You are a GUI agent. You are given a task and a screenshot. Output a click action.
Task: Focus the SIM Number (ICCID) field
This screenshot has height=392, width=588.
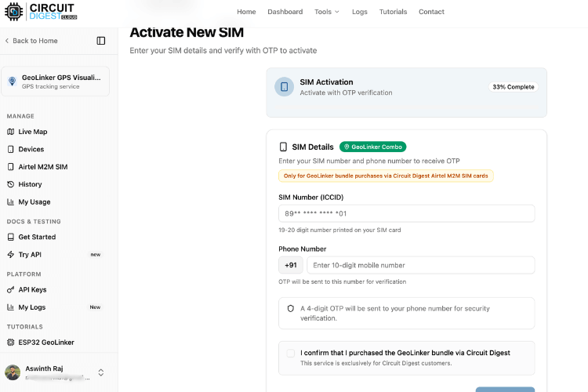(406, 213)
